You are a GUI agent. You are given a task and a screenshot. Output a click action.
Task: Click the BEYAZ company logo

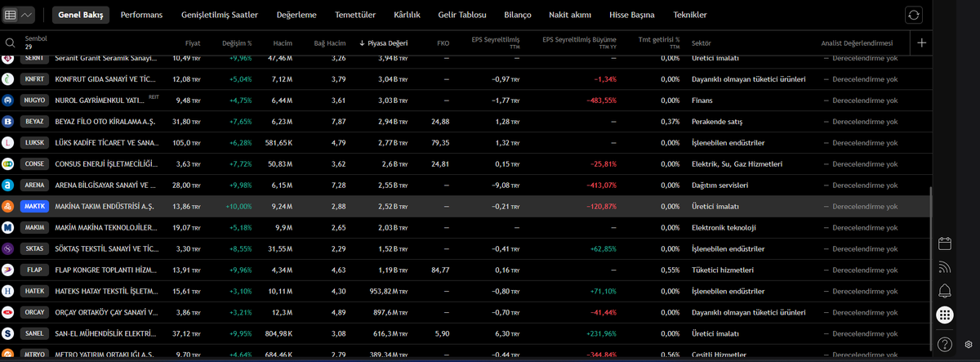8,122
